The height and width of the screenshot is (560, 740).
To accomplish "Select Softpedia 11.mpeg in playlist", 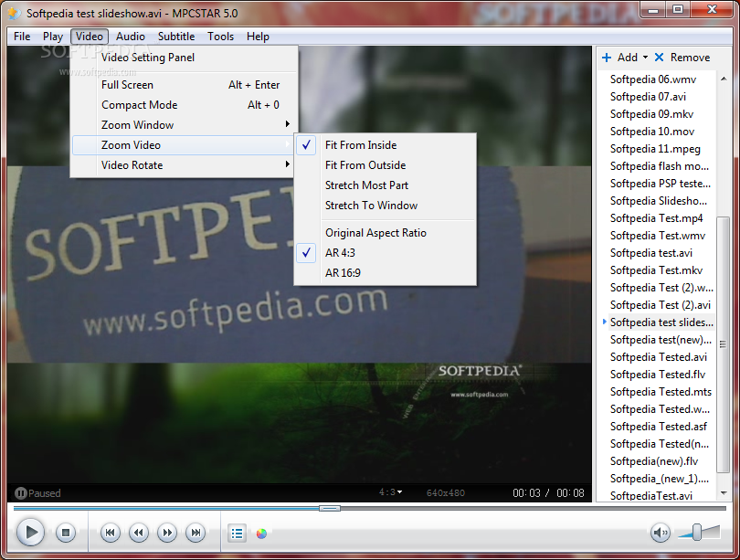I will (655, 149).
